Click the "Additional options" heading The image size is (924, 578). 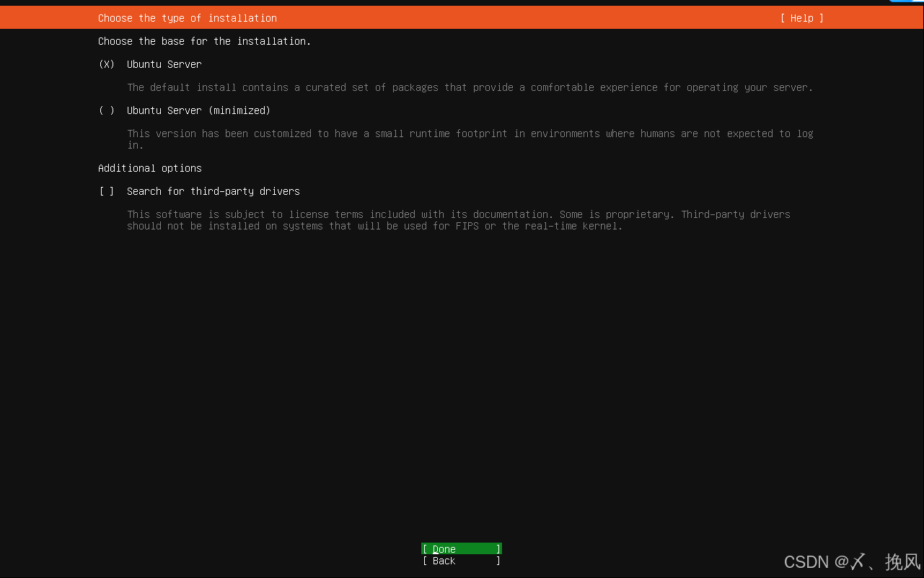coord(149,168)
